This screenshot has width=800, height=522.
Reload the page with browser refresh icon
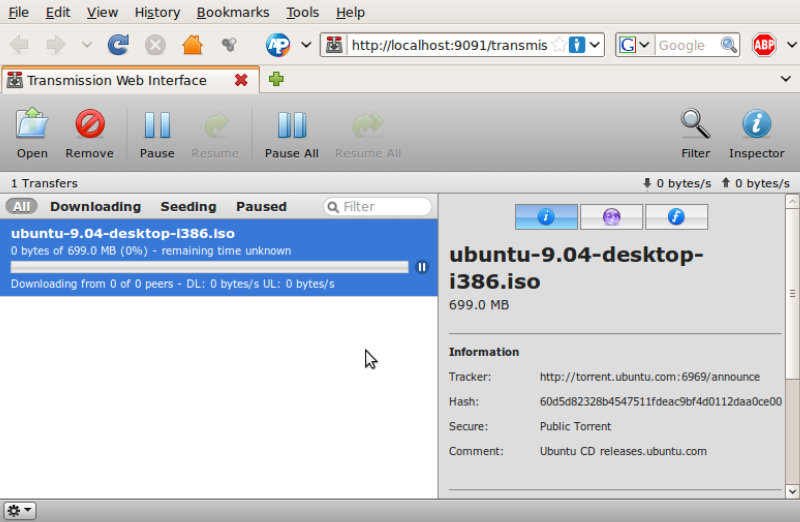click(118, 45)
